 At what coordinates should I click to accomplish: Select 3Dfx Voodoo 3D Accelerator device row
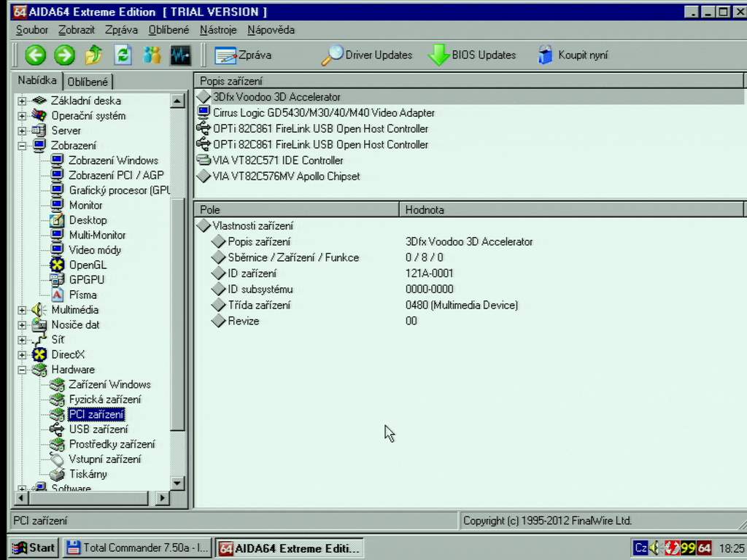pos(469,97)
